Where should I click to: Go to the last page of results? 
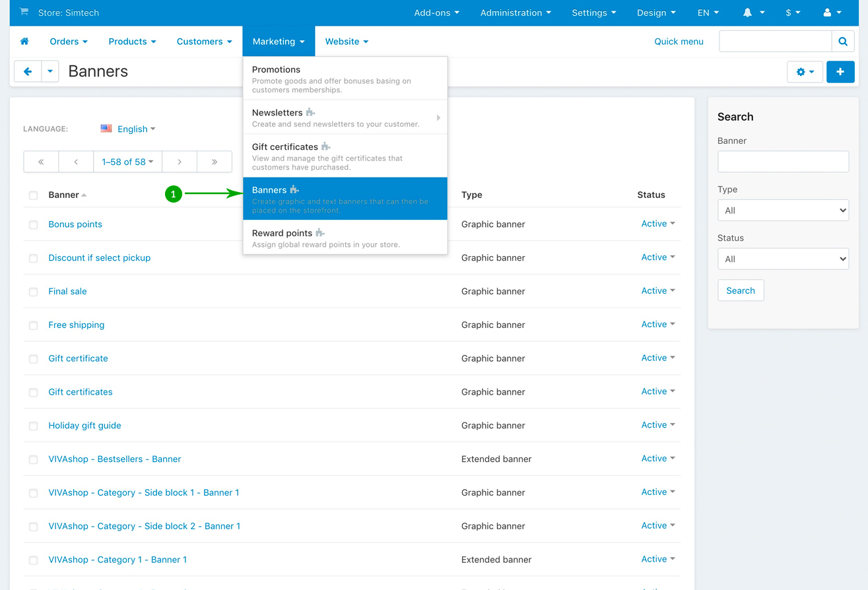click(x=215, y=162)
